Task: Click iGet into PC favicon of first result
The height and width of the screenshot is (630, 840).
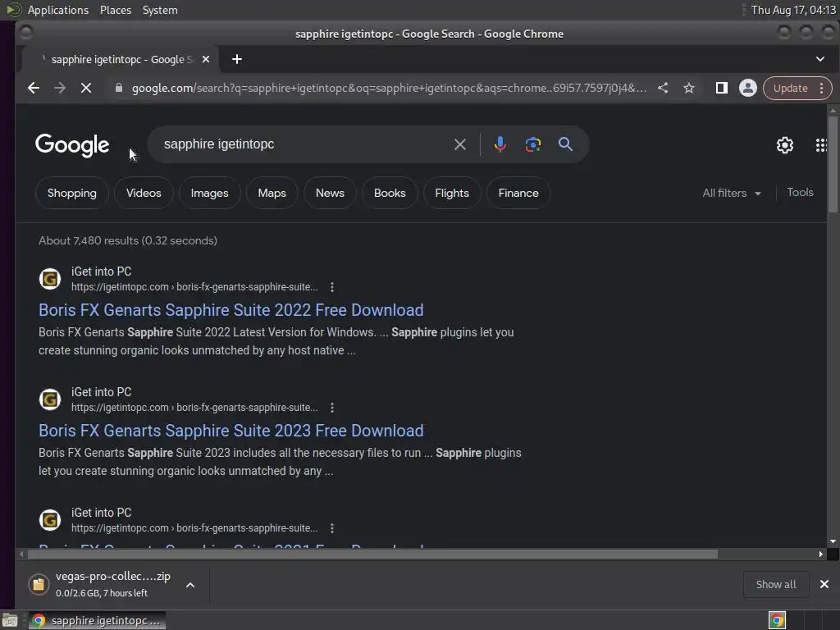Action: click(50, 279)
